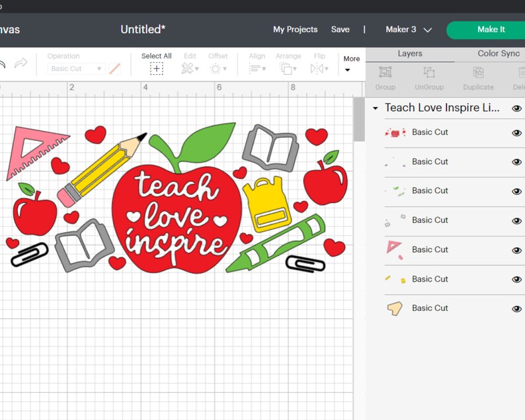The image size is (525, 420).
Task: Click the Select All dashed box icon
Action: [x=156, y=69]
